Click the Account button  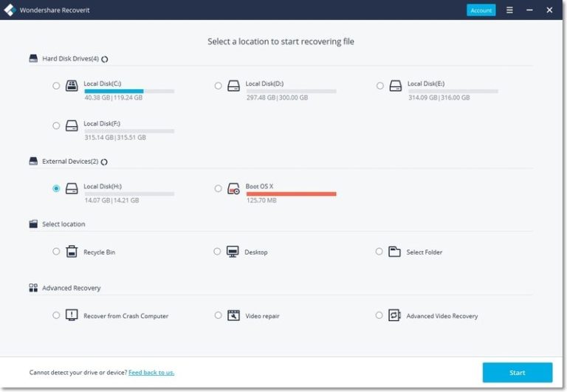(x=481, y=10)
